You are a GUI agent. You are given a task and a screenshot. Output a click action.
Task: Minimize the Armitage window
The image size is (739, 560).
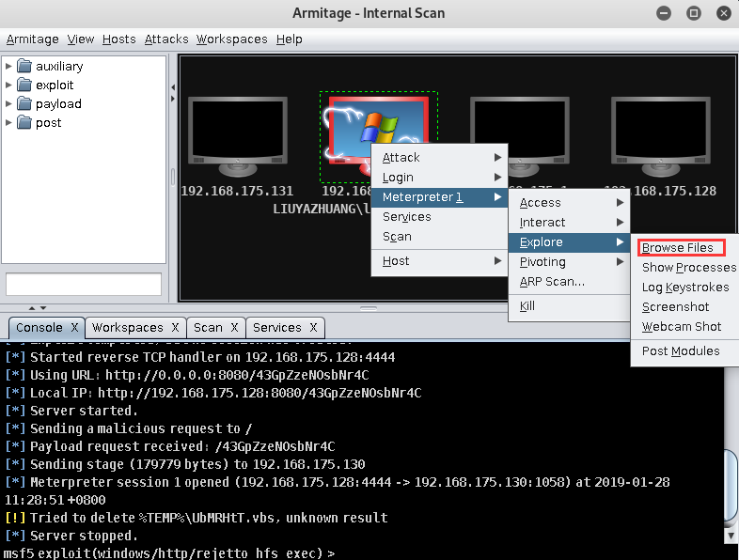click(x=664, y=13)
